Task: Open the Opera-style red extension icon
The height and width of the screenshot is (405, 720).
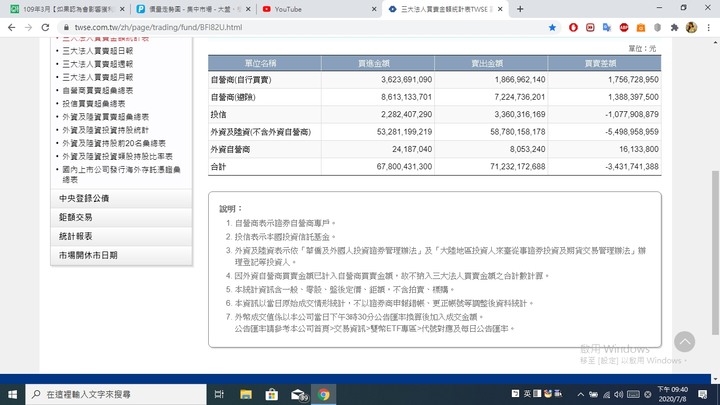Action: point(573,28)
